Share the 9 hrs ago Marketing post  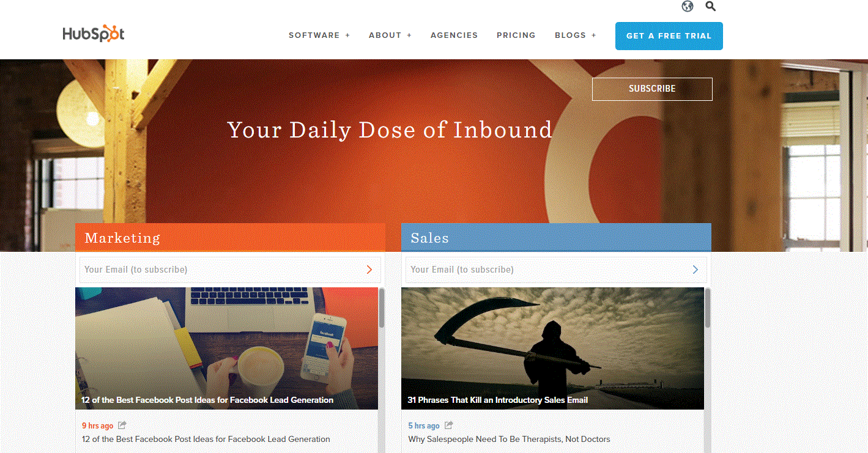click(122, 425)
